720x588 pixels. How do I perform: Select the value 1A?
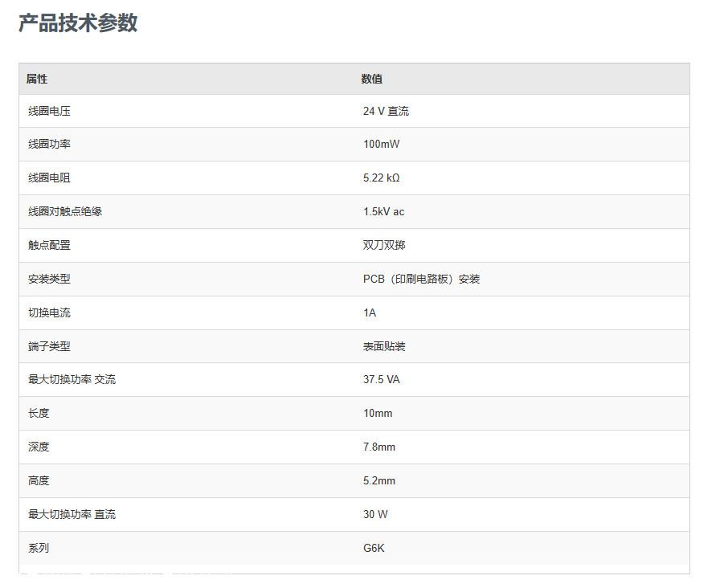[370, 313]
